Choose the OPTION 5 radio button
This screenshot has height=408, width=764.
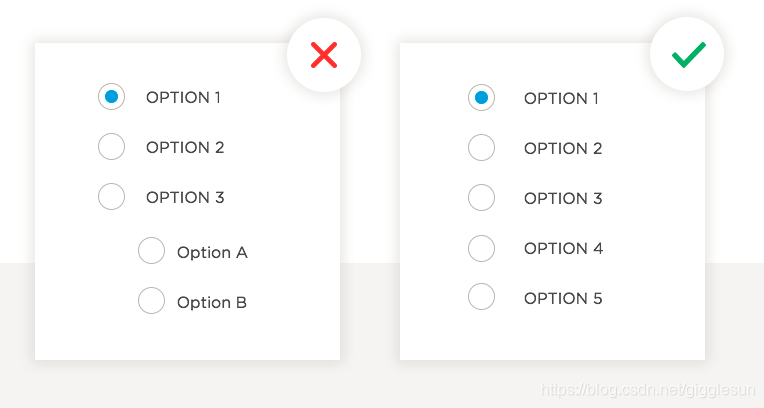[481, 296]
